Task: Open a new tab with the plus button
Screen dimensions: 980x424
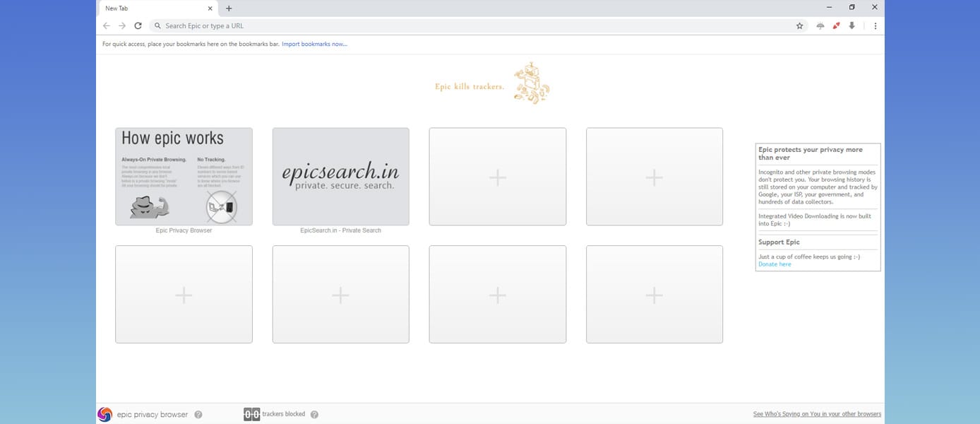Action: click(x=229, y=8)
